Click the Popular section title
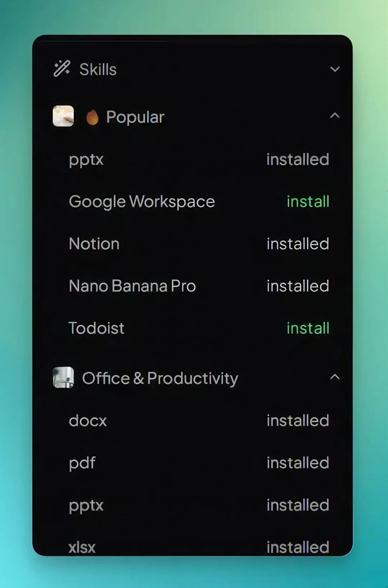Image resolution: width=388 pixels, height=588 pixels. tap(135, 117)
